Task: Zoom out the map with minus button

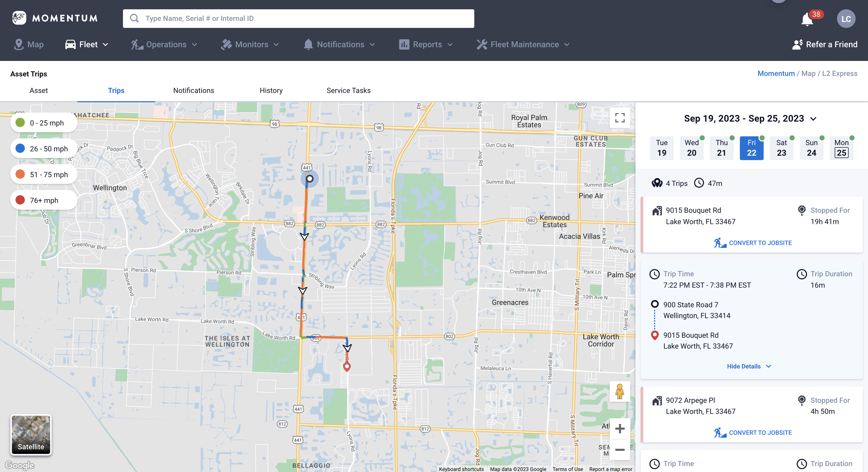Action: tap(620, 450)
